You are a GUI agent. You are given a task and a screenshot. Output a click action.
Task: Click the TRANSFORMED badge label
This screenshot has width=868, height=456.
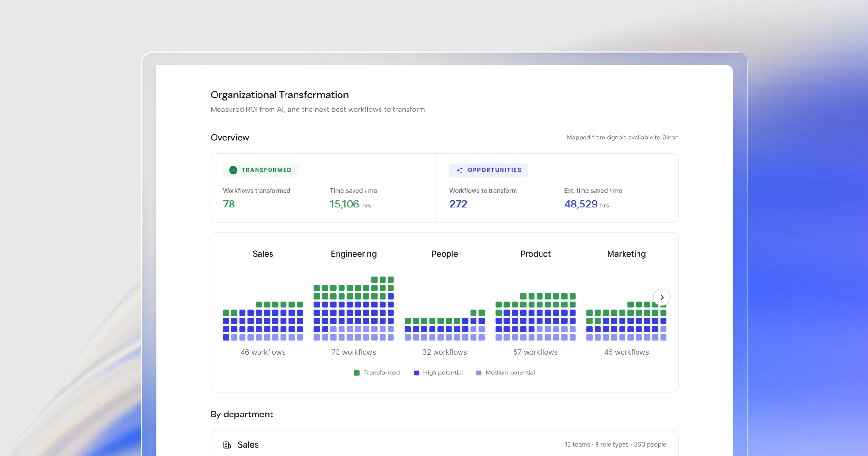pos(266,170)
